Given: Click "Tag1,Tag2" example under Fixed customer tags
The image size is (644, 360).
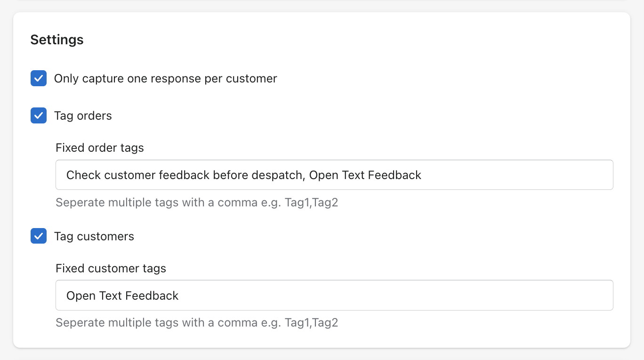Looking at the screenshot, I should [312, 323].
